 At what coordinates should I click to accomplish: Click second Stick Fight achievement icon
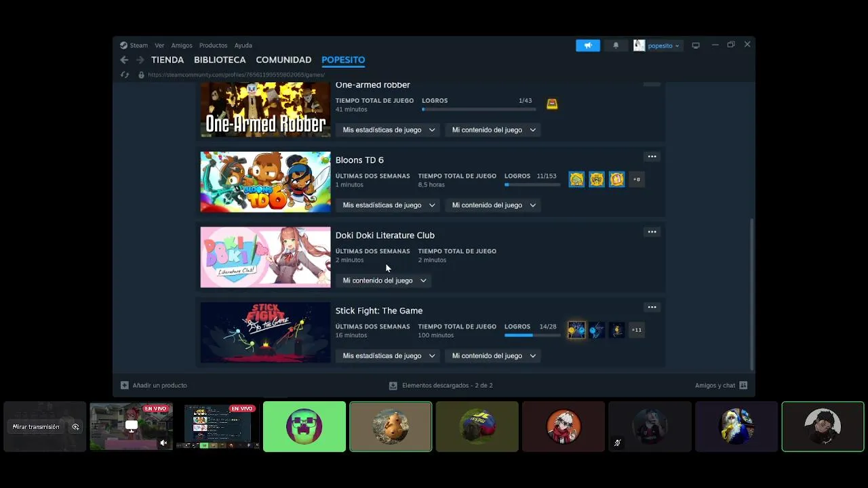[x=597, y=330]
